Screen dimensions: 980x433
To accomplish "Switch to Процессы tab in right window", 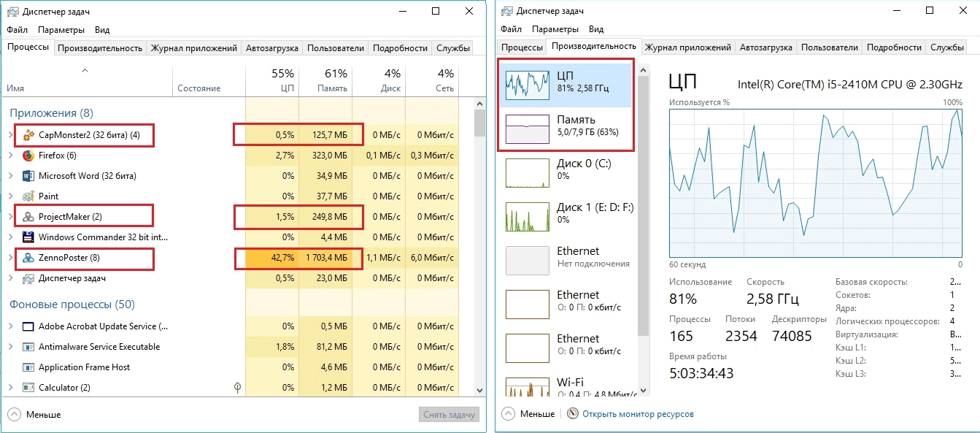I will click(522, 47).
